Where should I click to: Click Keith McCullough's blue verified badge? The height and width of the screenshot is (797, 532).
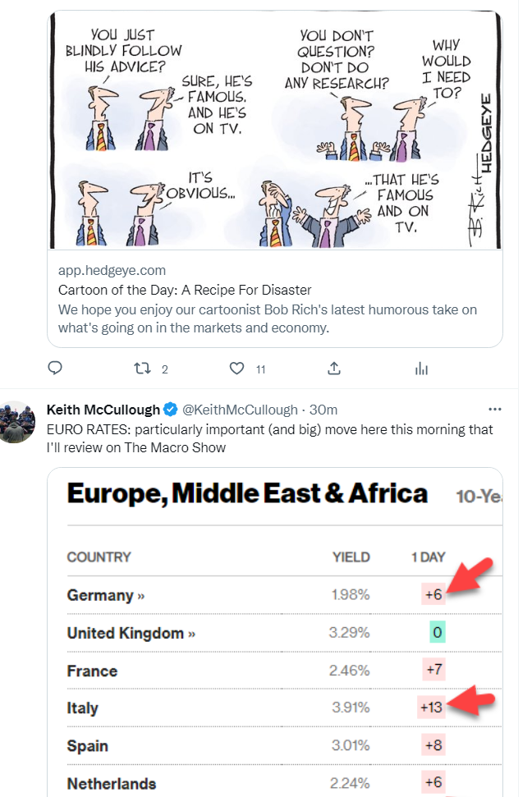click(170, 408)
